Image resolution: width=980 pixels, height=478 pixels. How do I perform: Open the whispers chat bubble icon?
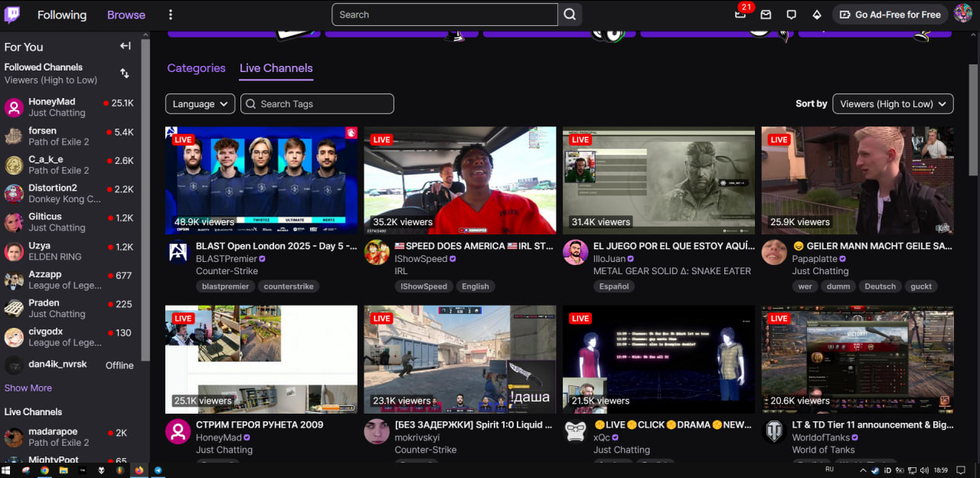pos(792,15)
